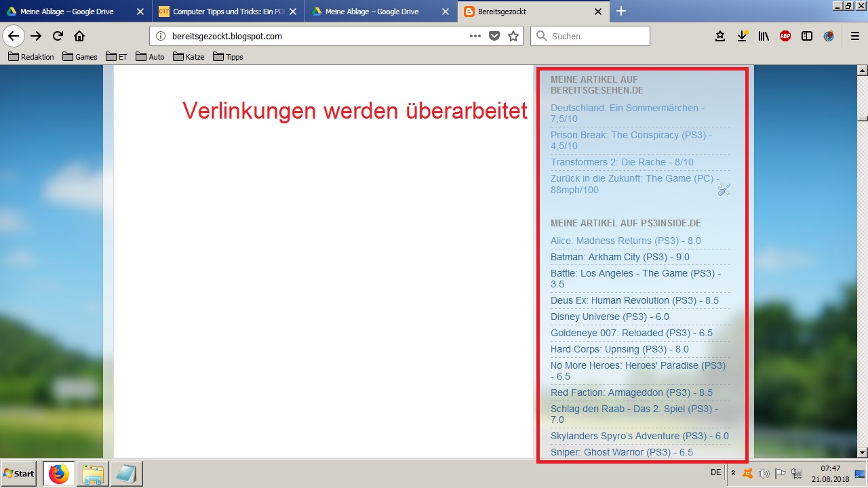868x488 pixels.
Task: Expand the Auto bookmarks folder
Action: coord(150,57)
